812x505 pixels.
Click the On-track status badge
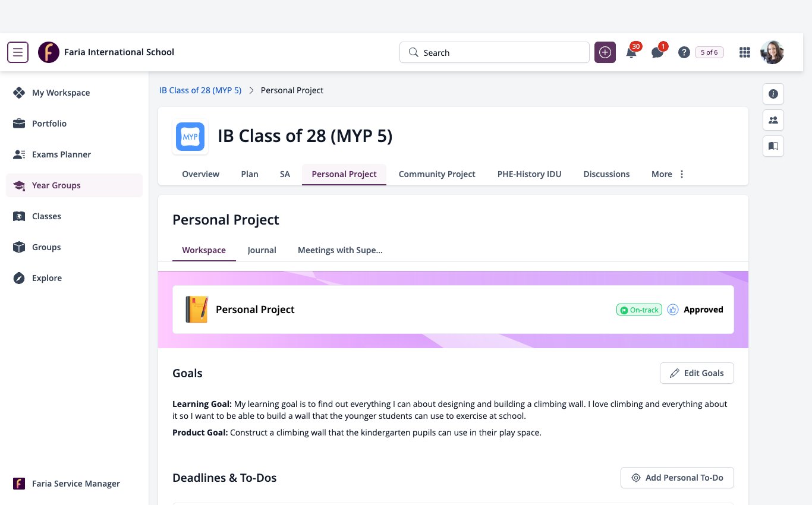639,310
